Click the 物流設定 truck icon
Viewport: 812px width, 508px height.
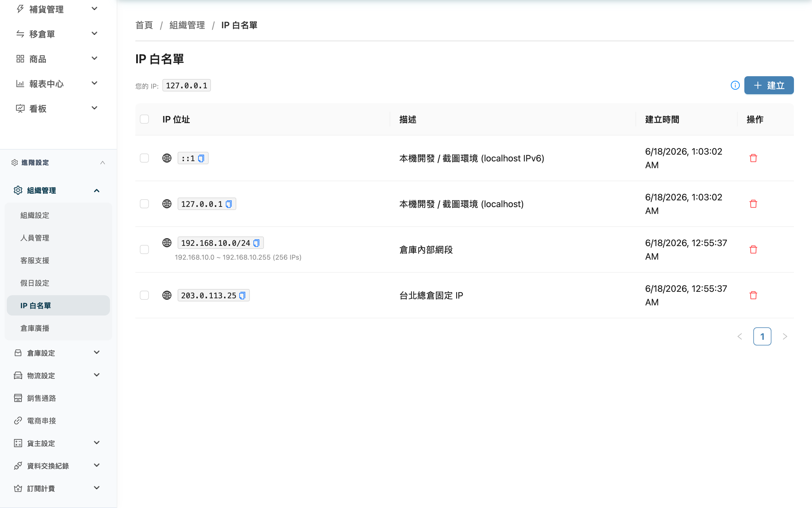pyautogui.click(x=18, y=375)
